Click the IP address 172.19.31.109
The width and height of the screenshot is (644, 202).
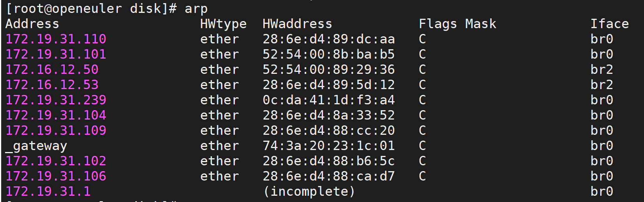coord(56,130)
